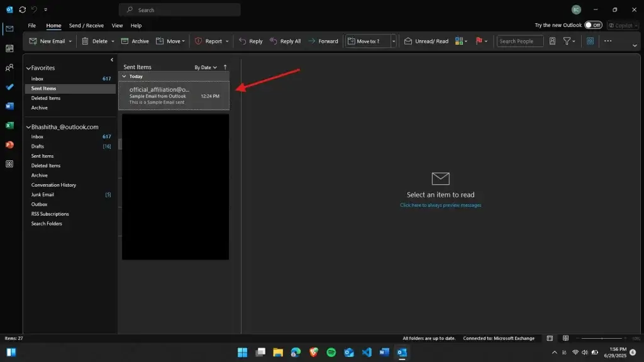
Task: Collapse the Favorites folder group
Action: (x=28, y=68)
